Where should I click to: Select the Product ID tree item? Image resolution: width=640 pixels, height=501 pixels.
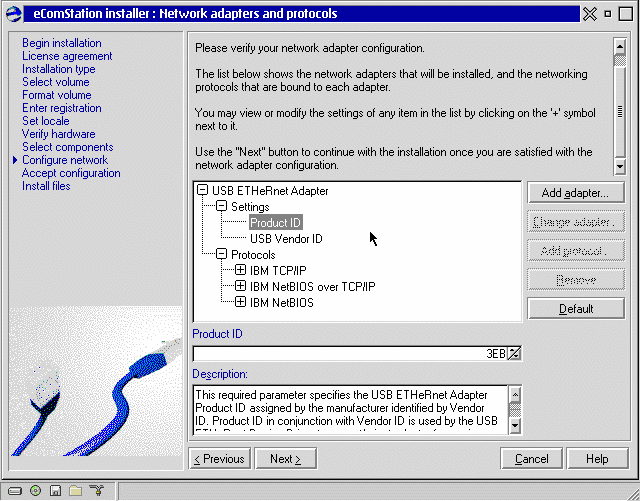click(x=276, y=223)
